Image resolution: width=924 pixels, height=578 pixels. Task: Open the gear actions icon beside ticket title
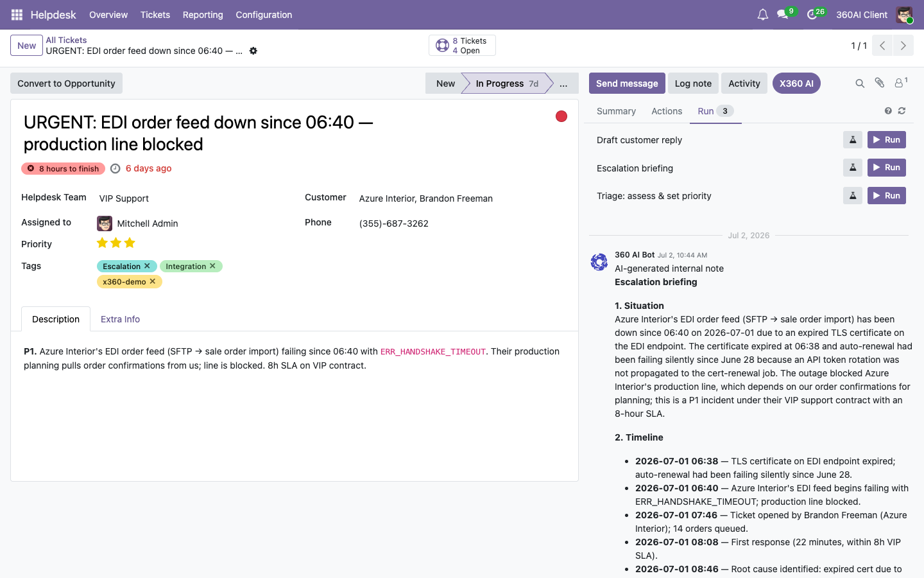253,51
